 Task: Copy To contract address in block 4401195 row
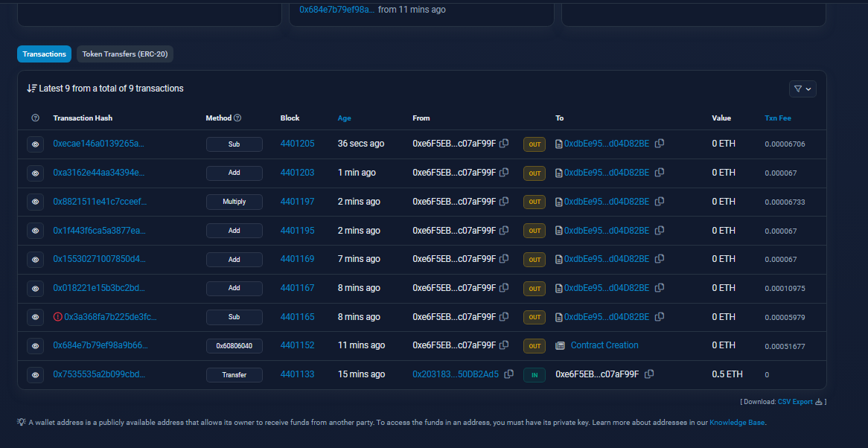(x=660, y=230)
